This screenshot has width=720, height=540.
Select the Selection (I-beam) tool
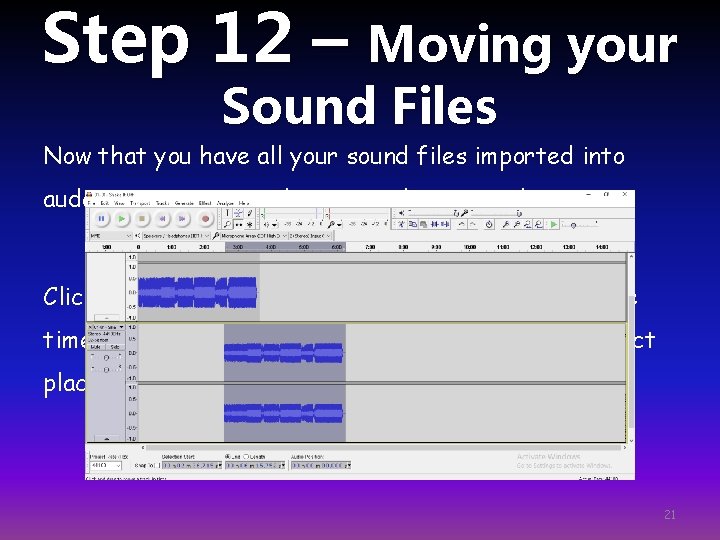pyautogui.click(x=227, y=213)
